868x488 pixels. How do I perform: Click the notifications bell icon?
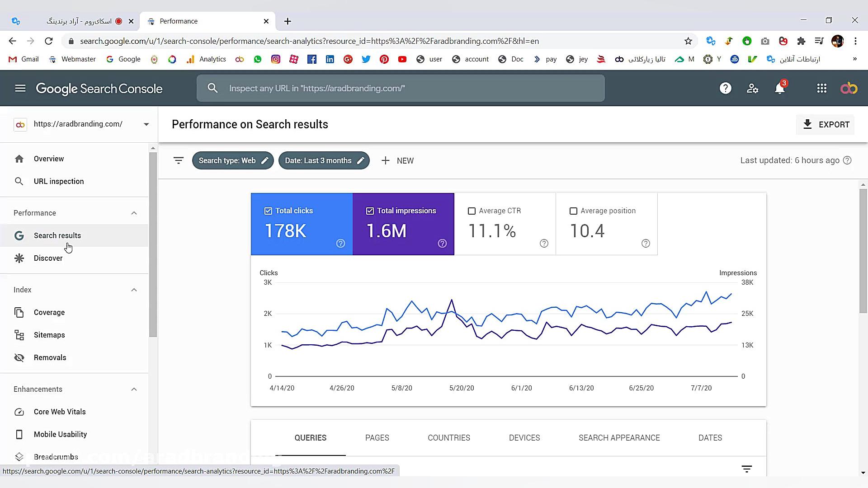(779, 89)
